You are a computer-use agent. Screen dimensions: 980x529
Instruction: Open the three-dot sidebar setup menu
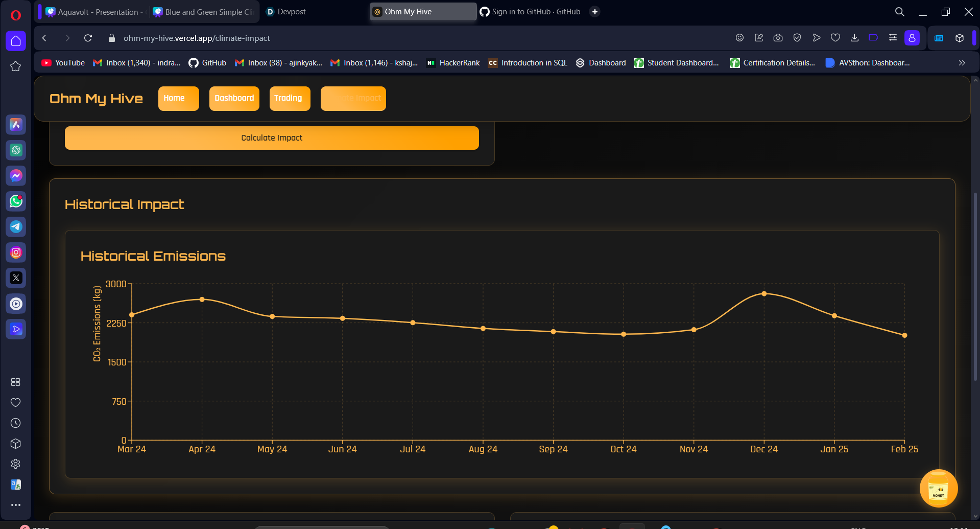(16, 505)
